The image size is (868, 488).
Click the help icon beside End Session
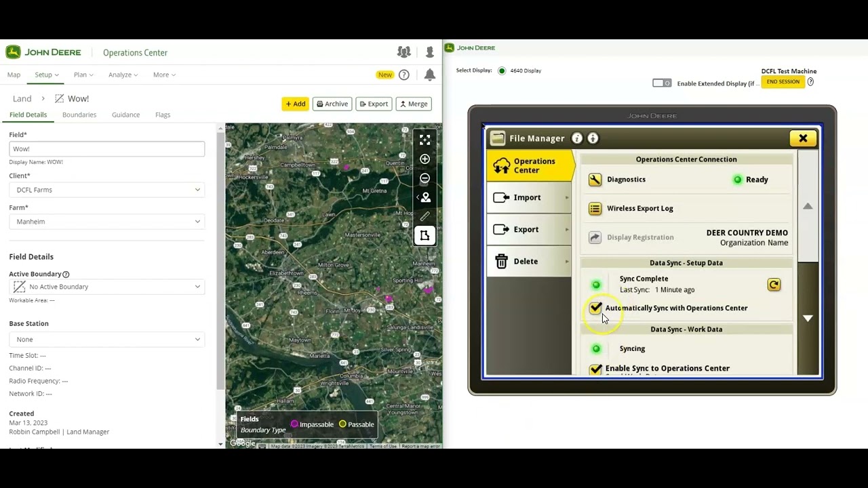[x=810, y=82]
